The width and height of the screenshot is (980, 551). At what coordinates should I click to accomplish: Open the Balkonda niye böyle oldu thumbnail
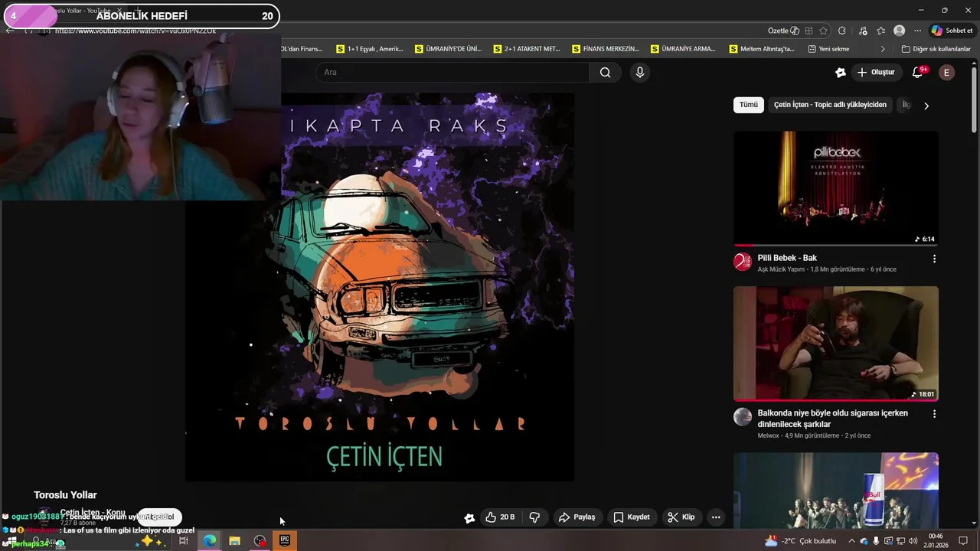[x=836, y=344]
